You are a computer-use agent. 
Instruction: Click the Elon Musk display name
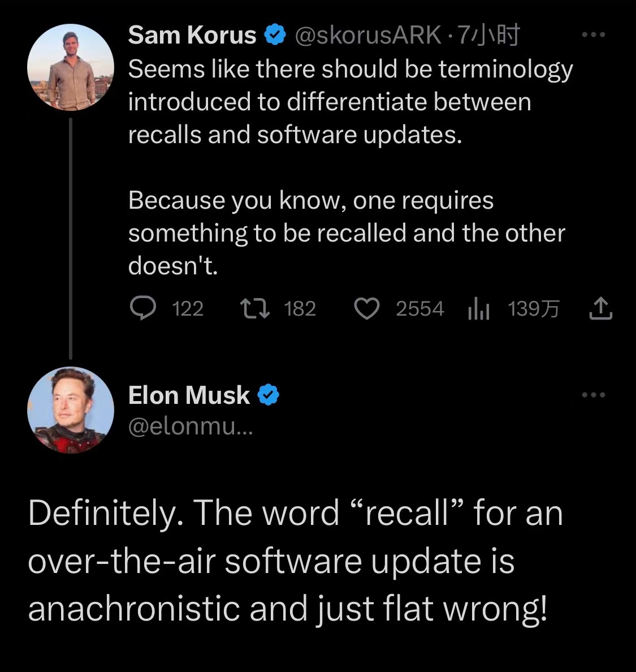point(189,395)
